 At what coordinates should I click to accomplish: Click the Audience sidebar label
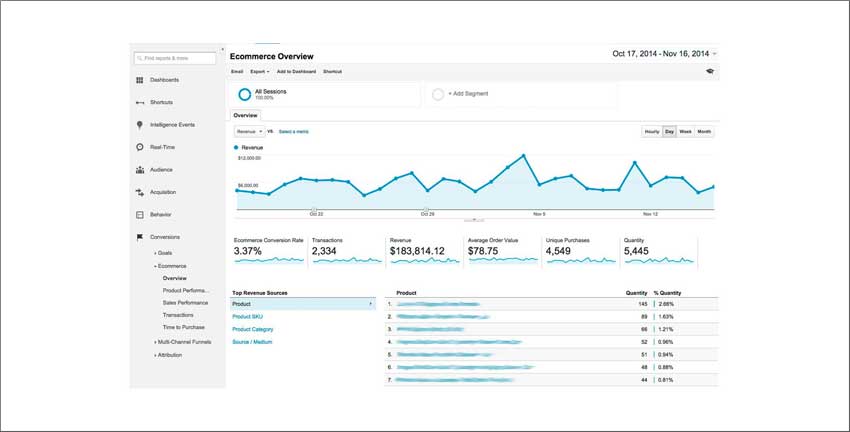pos(161,170)
